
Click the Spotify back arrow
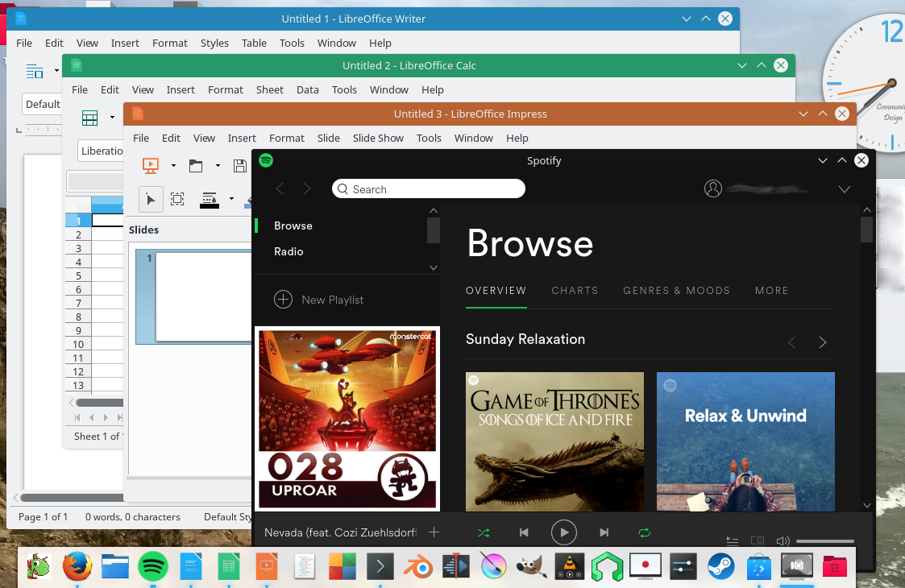[x=280, y=188]
